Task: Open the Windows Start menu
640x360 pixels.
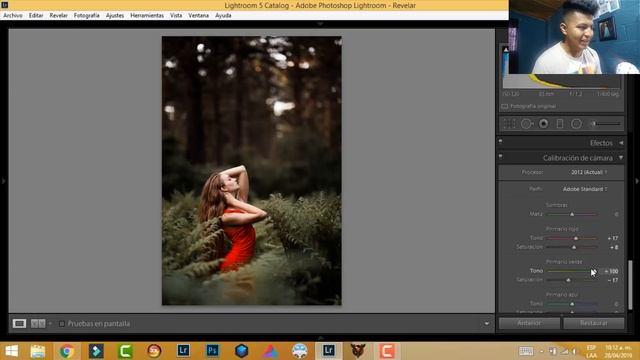Action: click(11, 351)
